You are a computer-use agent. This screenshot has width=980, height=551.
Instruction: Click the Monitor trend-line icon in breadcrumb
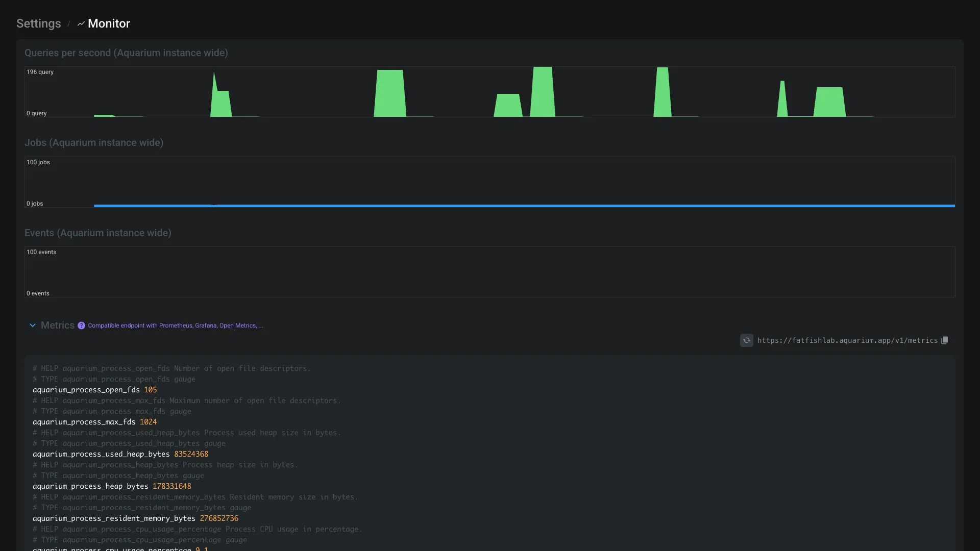[x=81, y=24]
